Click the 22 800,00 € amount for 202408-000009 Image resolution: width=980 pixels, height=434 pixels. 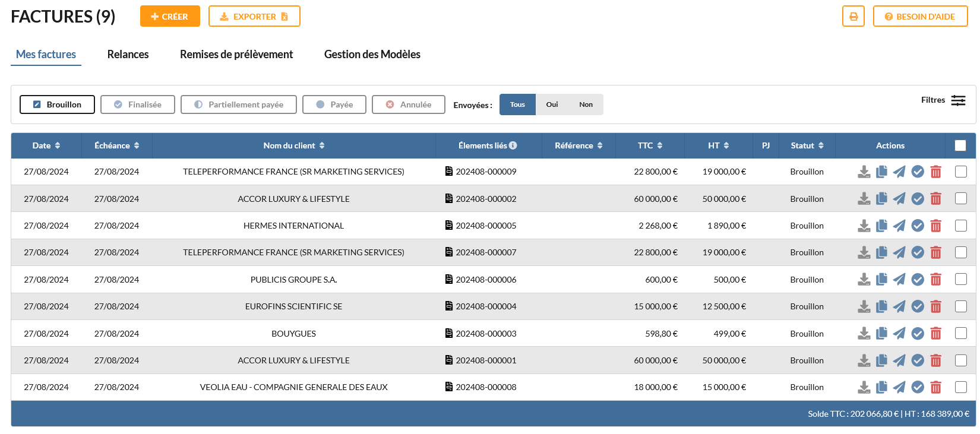click(x=656, y=172)
